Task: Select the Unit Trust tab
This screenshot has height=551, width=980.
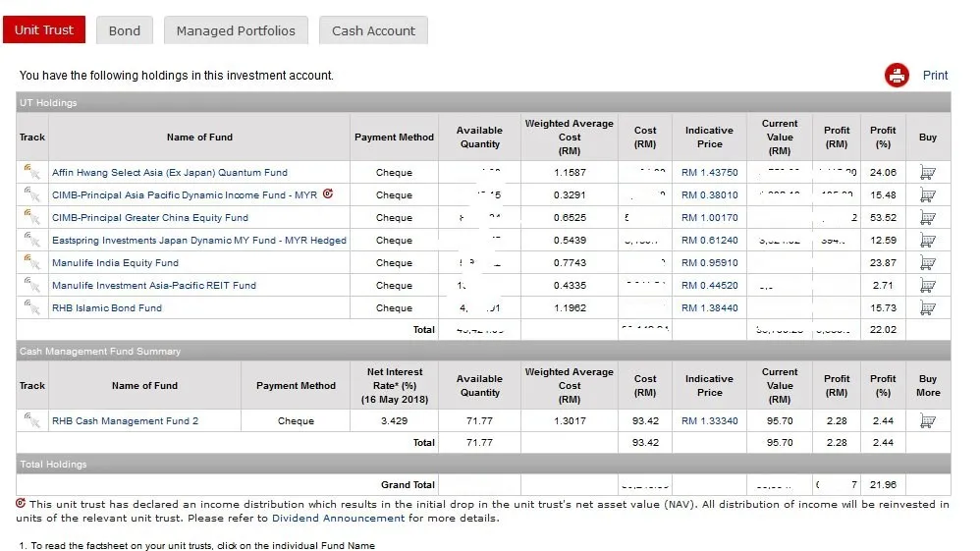Action: [44, 30]
